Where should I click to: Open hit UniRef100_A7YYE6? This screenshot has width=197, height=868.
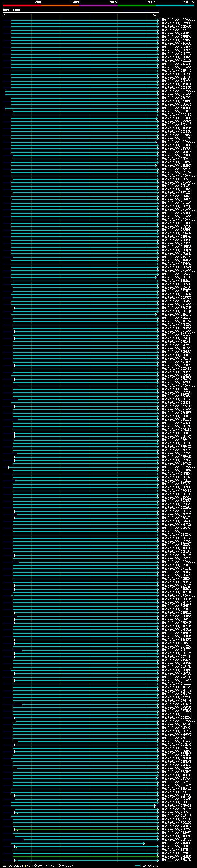(177, 30)
